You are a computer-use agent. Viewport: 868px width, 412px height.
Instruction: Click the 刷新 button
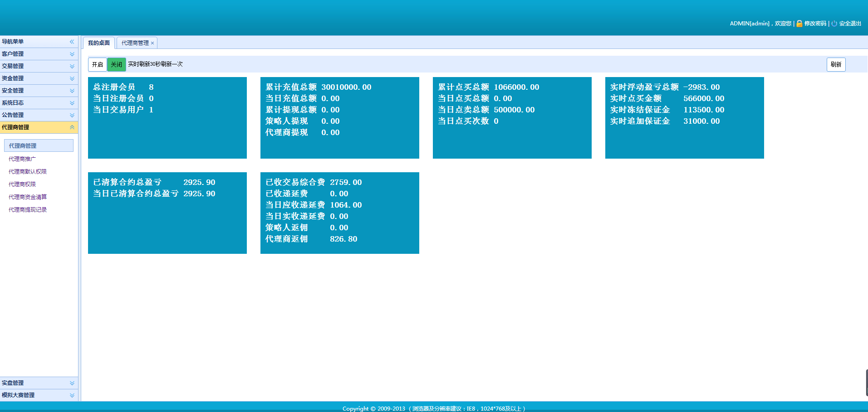click(836, 64)
